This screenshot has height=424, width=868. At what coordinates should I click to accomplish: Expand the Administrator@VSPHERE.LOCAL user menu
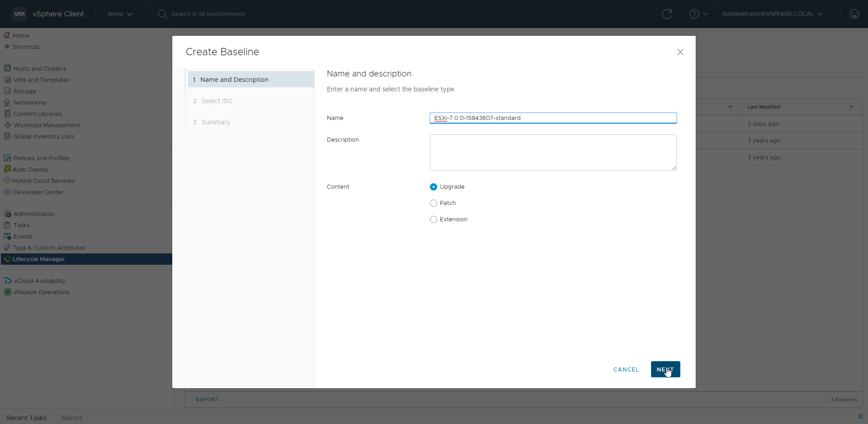pos(772,14)
